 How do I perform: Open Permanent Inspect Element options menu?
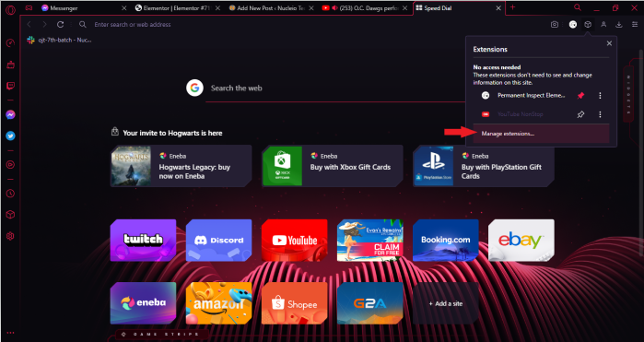click(x=600, y=95)
